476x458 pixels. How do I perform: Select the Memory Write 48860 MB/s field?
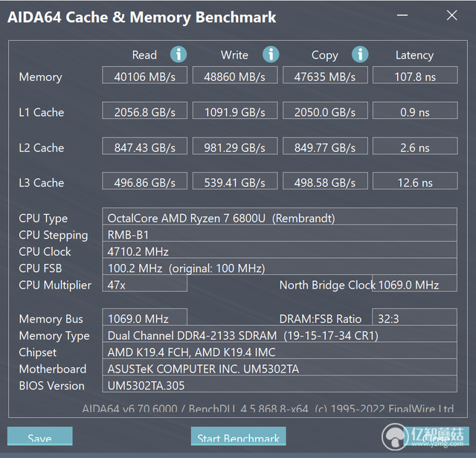click(x=235, y=75)
